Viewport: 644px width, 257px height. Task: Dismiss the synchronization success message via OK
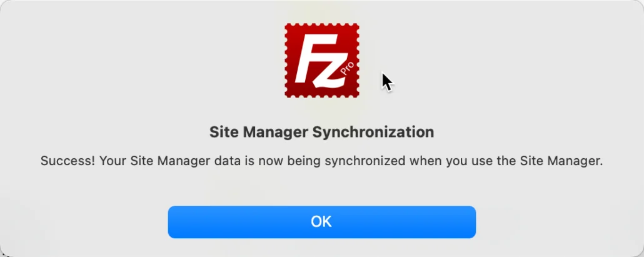pos(321,222)
